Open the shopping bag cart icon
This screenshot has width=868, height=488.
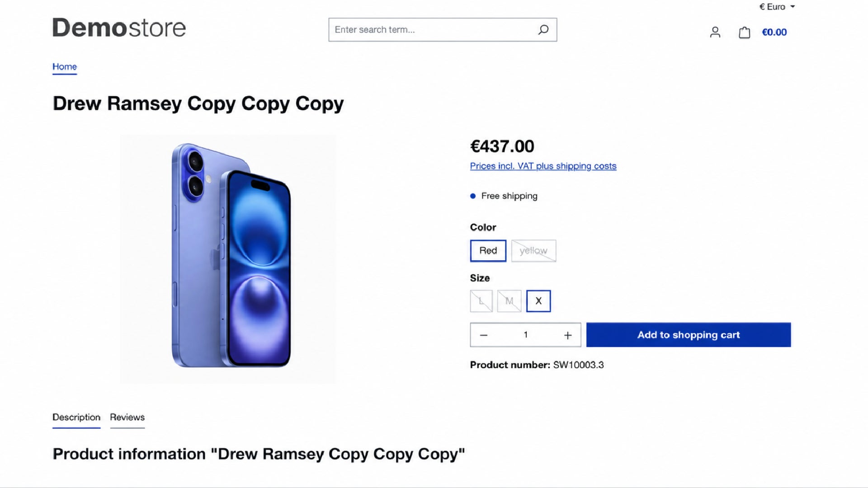744,32
